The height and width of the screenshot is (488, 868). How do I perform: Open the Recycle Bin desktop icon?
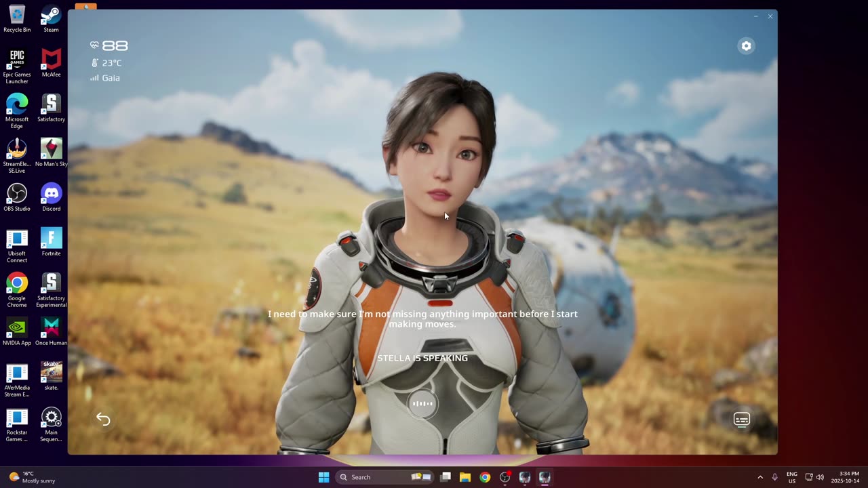pos(17,19)
